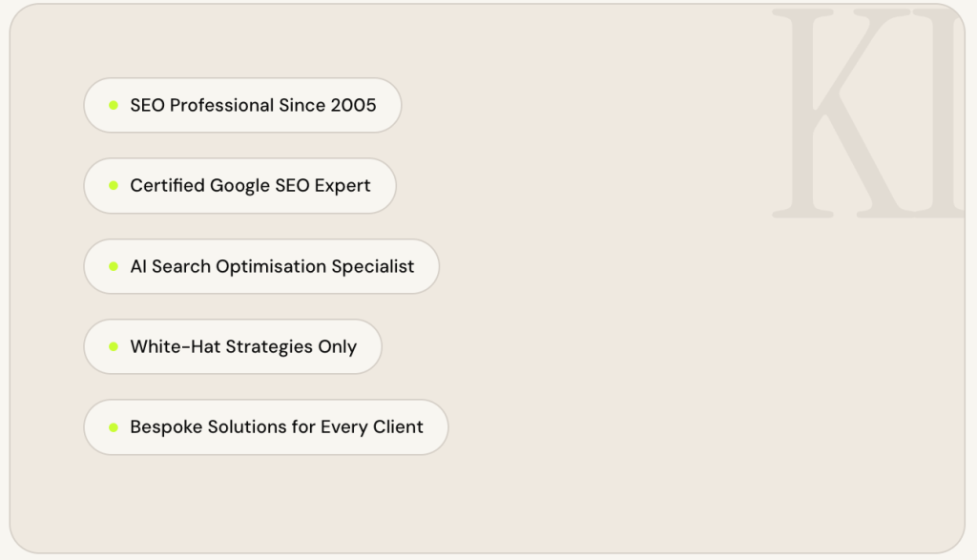Click the green dot beside Bespoke Solutions
Viewport: 977px width, 560px height.
114,427
